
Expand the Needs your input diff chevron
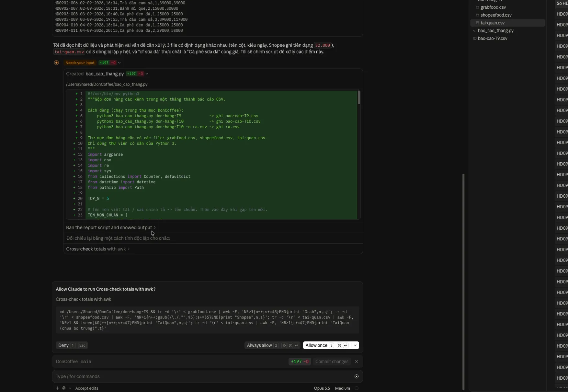pyautogui.click(x=119, y=63)
